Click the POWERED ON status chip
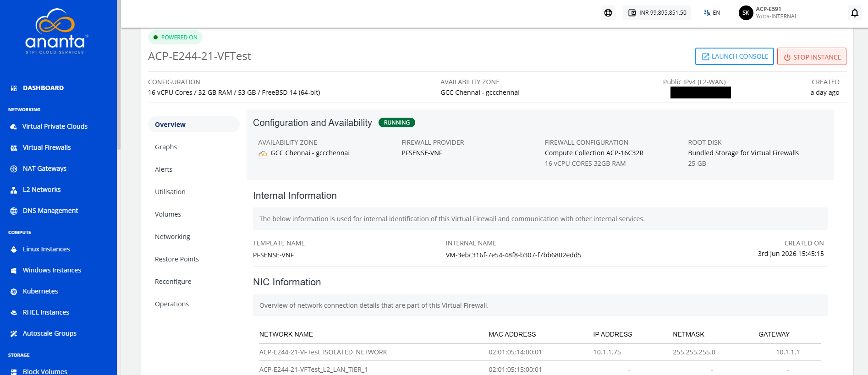This screenshot has height=375, width=868. [x=175, y=38]
